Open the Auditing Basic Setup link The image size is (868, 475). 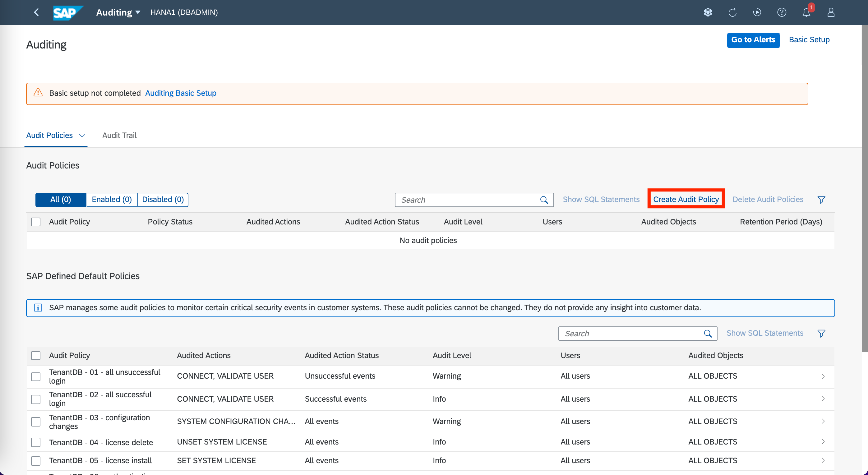(x=181, y=93)
